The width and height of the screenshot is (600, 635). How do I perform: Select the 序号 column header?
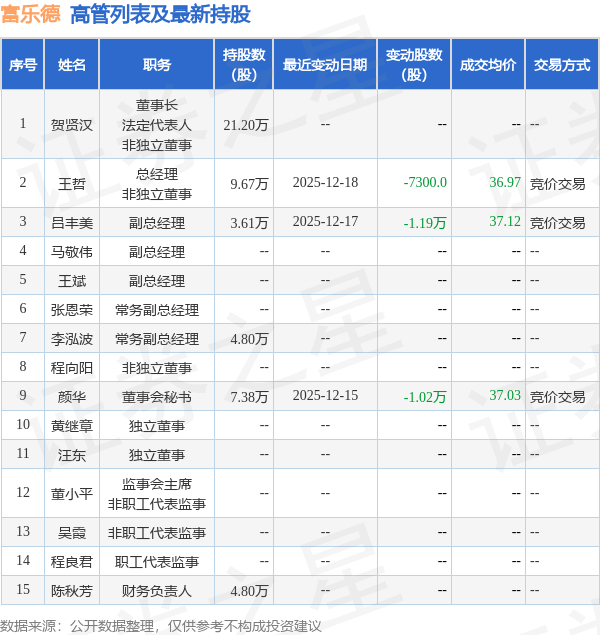coord(23,64)
